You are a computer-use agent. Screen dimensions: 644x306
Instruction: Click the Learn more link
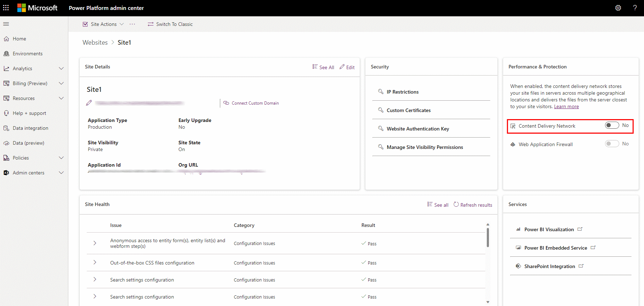pyautogui.click(x=566, y=107)
